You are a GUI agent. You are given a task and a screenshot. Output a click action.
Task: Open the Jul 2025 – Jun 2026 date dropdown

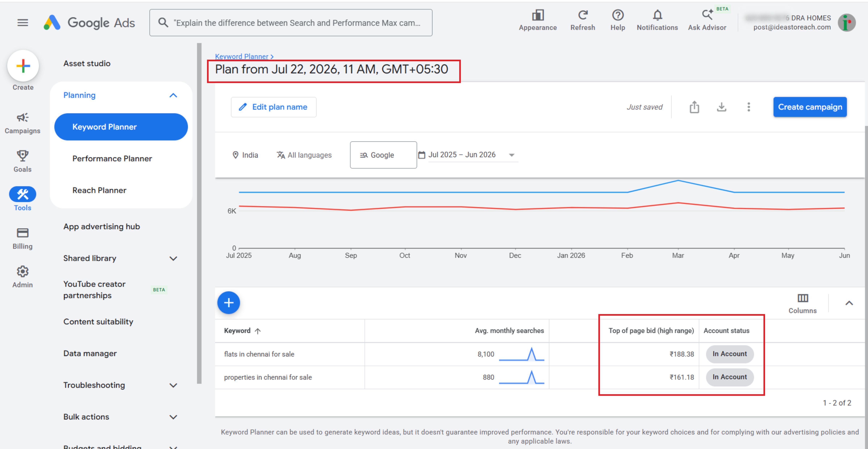click(473, 155)
